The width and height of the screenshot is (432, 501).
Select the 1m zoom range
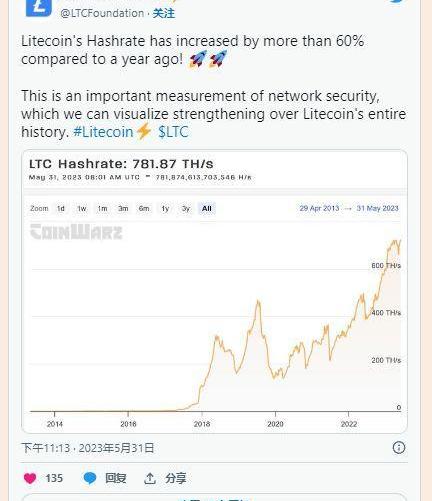click(x=102, y=209)
